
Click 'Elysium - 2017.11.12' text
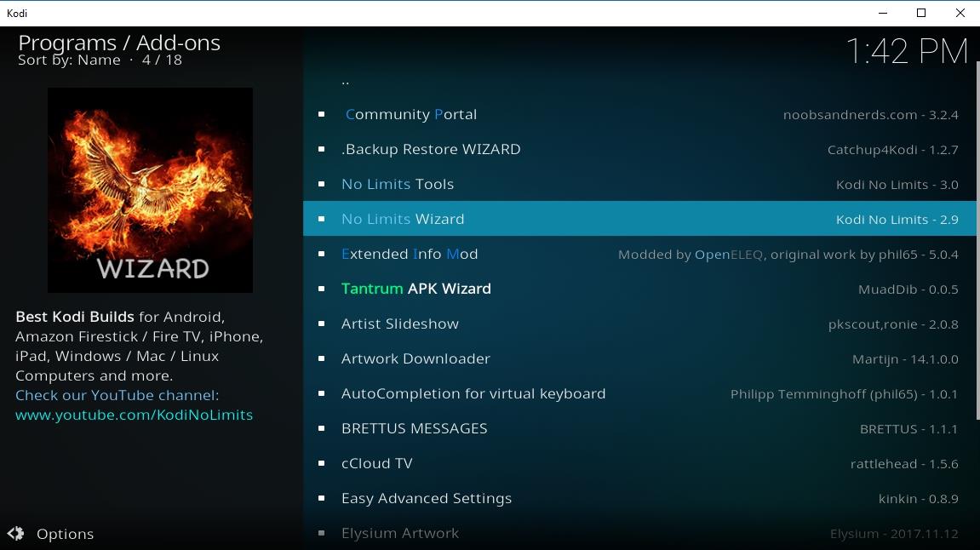[894, 534]
